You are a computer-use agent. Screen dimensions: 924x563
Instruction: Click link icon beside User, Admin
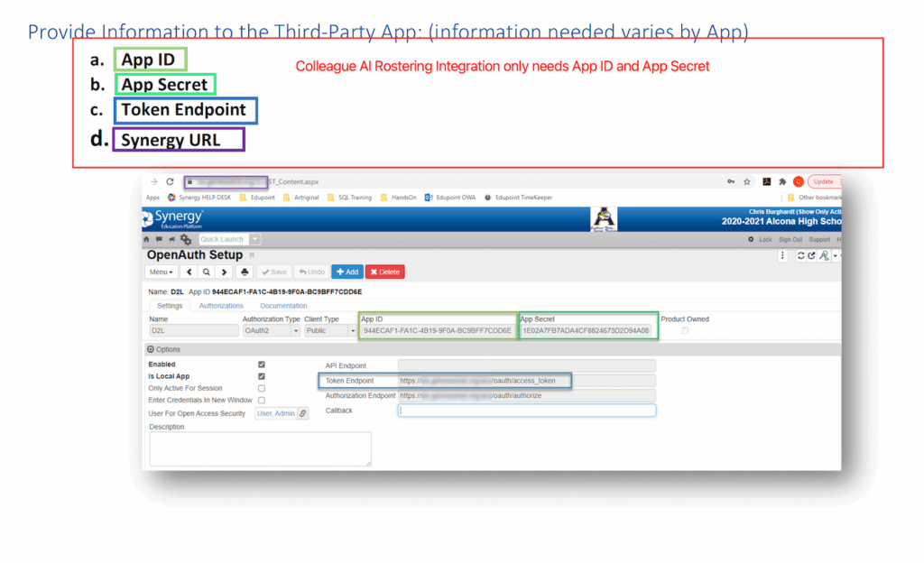tap(303, 413)
